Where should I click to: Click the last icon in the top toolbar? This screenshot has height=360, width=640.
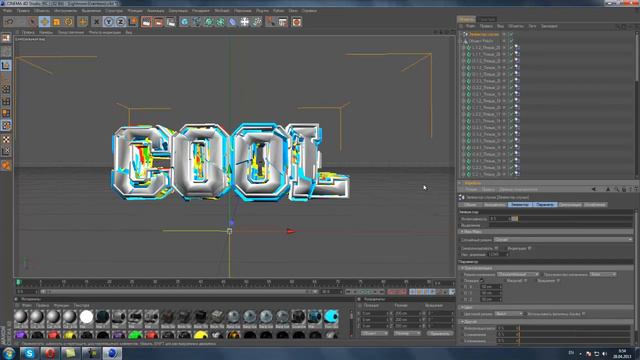(297, 22)
